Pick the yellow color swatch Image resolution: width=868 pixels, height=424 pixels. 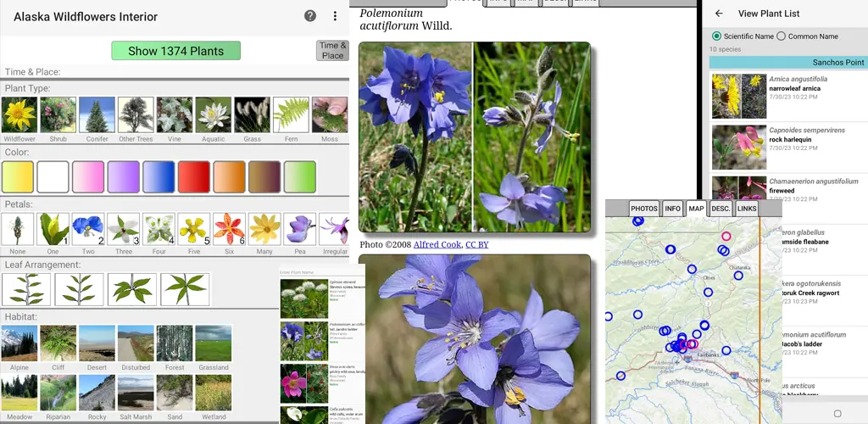coord(18,177)
